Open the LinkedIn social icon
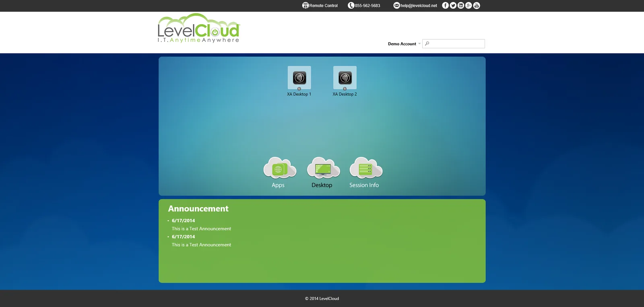644x307 pixels. (x=461, y=5)
